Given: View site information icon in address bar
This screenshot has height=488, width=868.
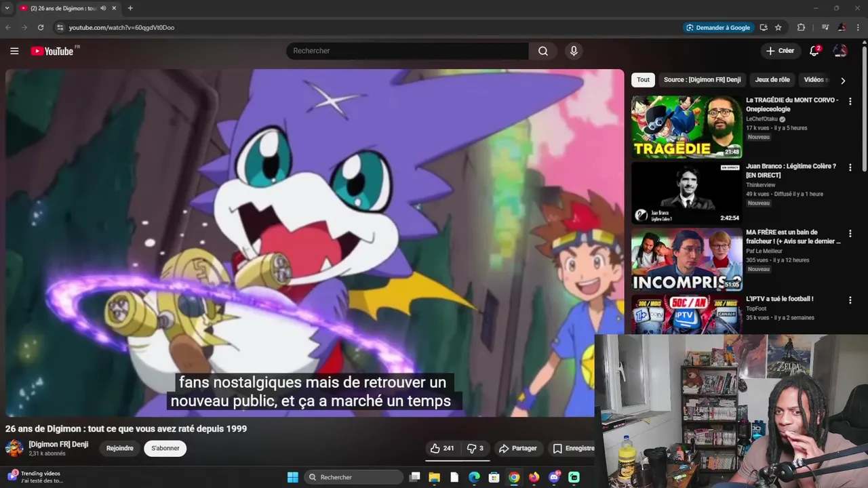Looking at the screenshot, I should [x=60, y=27].
